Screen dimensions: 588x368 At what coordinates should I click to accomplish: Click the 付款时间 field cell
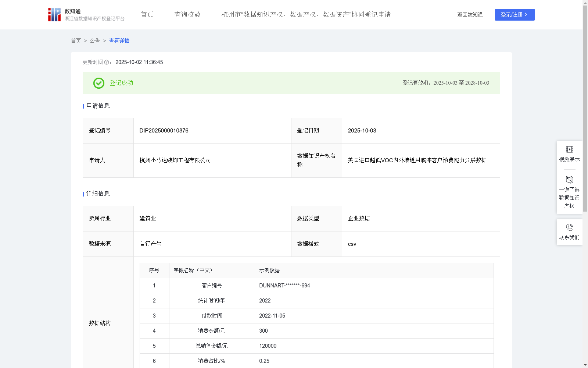212,316
